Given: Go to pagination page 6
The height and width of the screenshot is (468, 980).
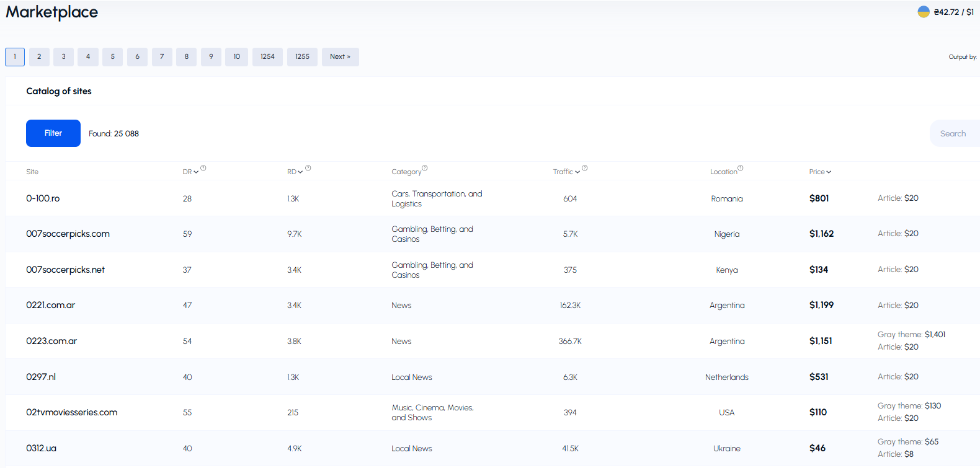Looking at the screenshot, I should click(137, 57).
